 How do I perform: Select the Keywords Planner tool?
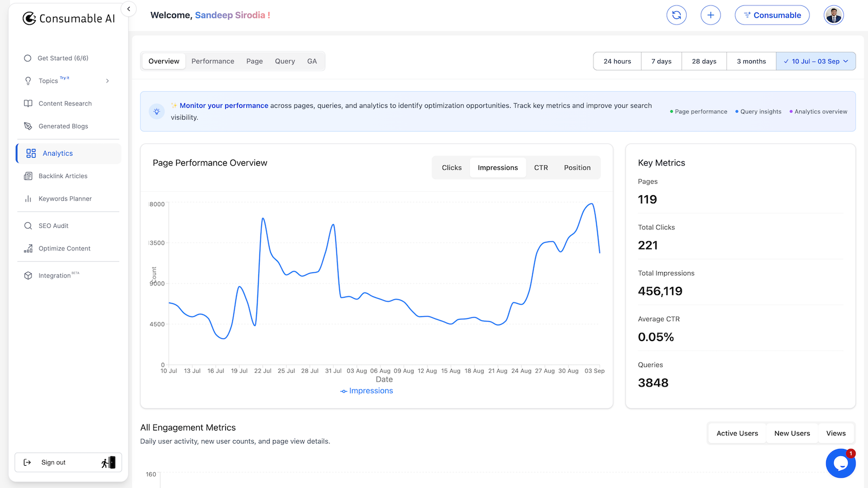[65, 198]
